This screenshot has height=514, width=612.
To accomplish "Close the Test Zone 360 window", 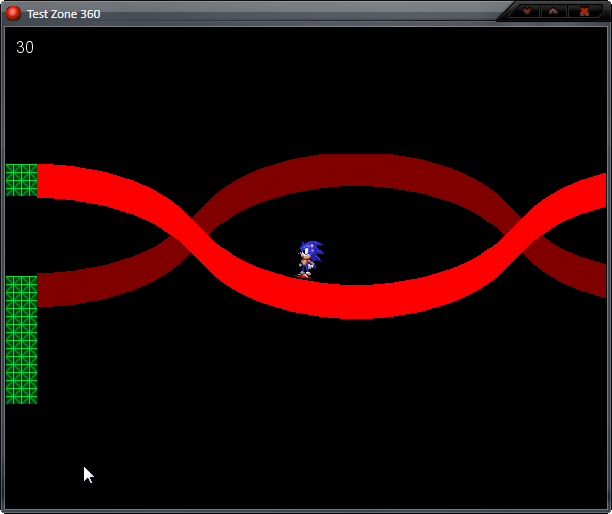I will (584, 12).
